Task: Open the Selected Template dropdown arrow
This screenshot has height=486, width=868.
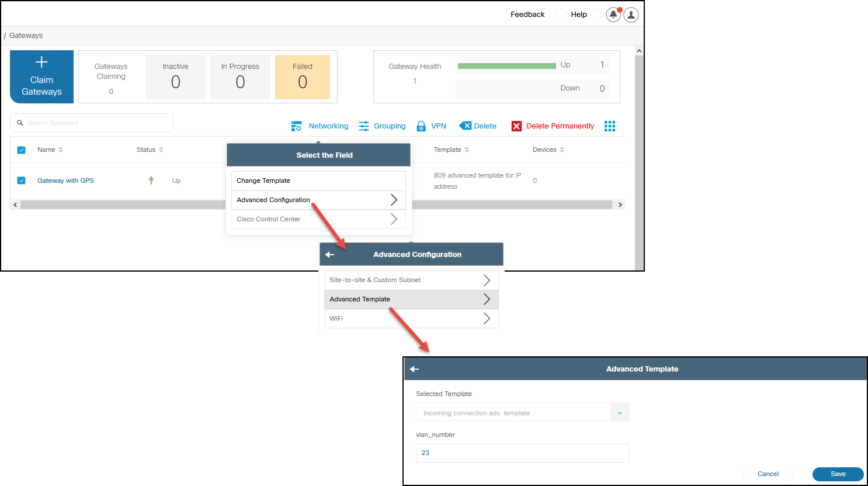Action: click(x=620, y=413)
